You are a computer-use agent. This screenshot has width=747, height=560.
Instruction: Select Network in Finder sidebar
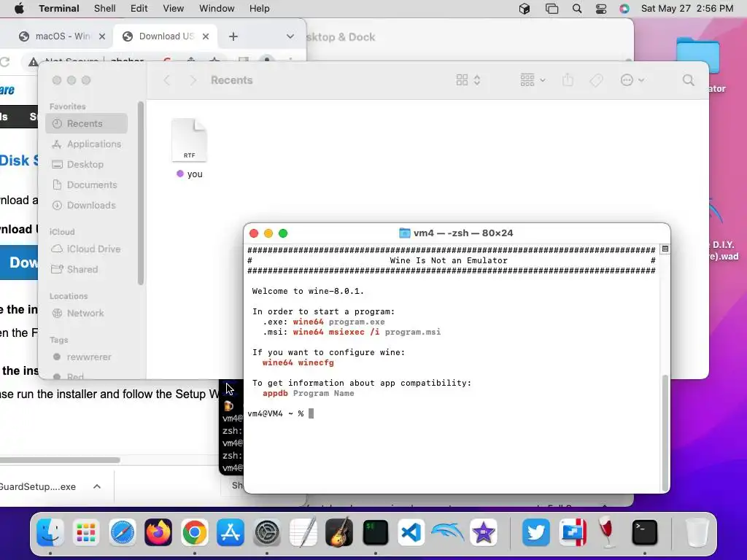(x=87, y=314)
